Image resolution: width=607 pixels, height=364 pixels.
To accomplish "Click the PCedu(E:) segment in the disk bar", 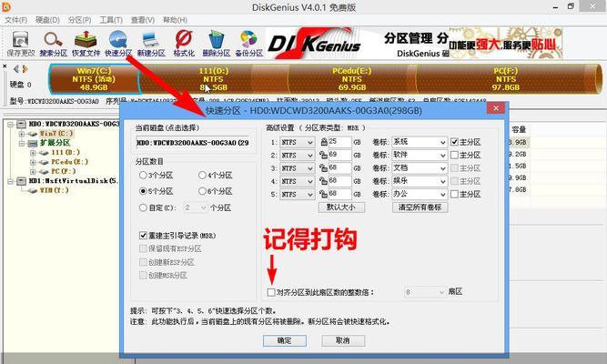I will pyautogui.click(x=351, y=79).
